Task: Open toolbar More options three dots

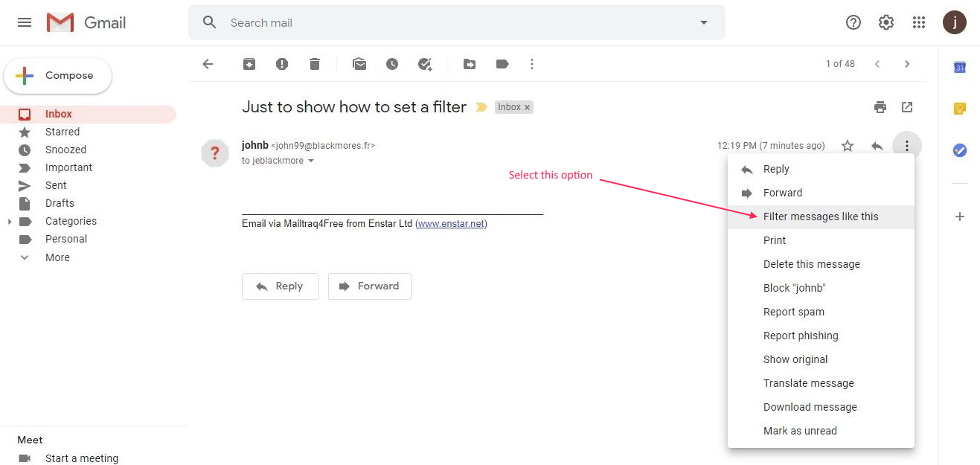Action: point(532,64)
